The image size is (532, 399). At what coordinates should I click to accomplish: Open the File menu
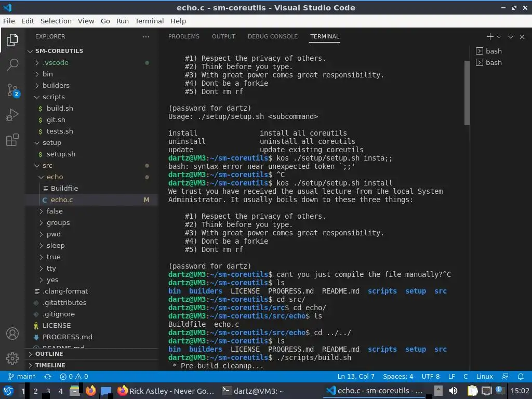(x=9, y=21)
